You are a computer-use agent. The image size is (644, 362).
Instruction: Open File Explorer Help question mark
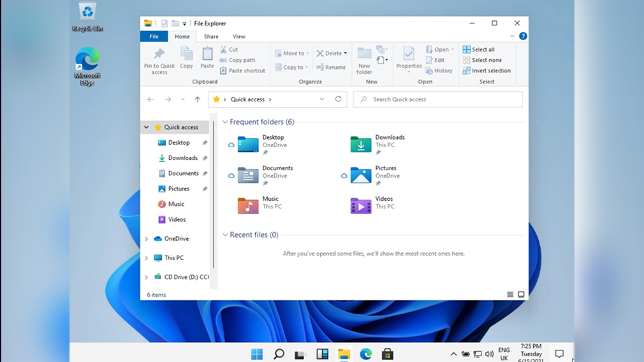523,36
